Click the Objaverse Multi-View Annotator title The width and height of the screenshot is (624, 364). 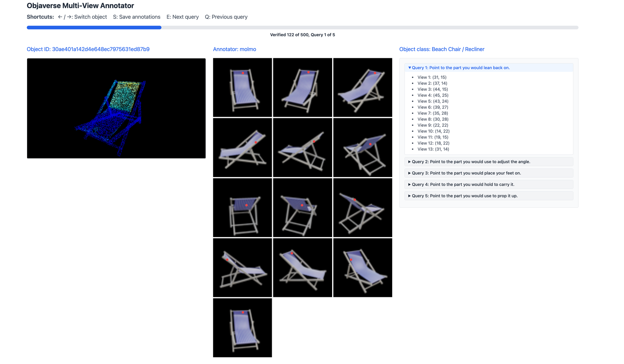80,5
